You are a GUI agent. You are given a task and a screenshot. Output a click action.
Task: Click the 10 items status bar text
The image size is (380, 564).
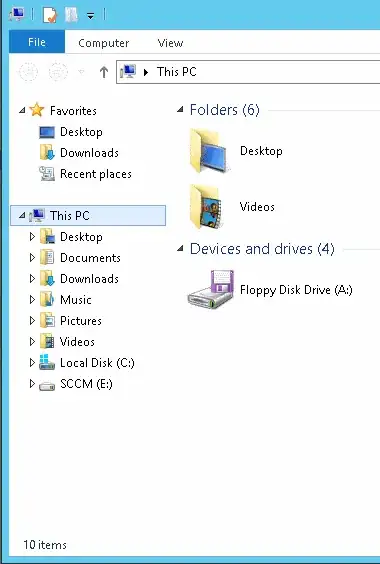click(x=45, y=545)
